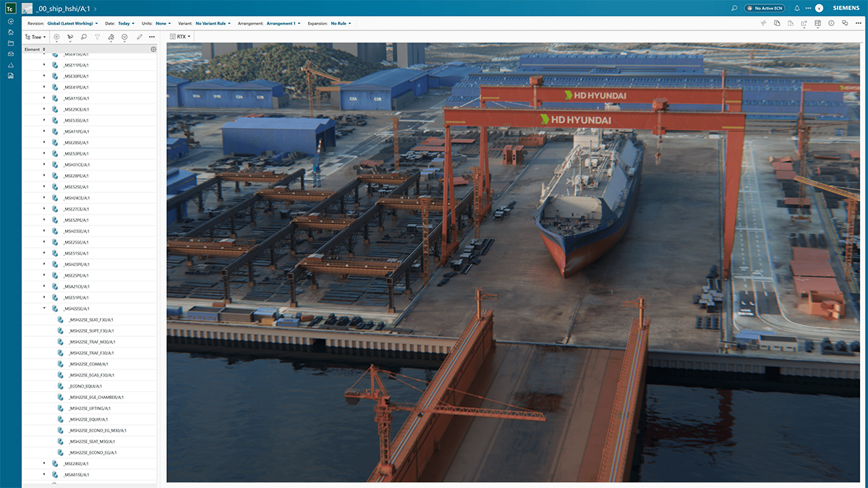
Task: Collapse the _MSH22SE/A;1 tree node
Action: pyautogui.click(x=43, y=309)
